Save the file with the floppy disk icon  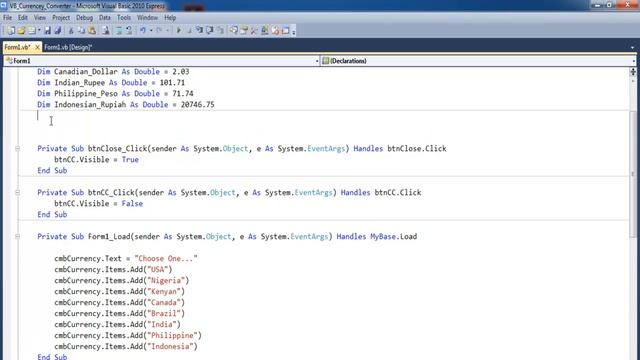(48, 31)
